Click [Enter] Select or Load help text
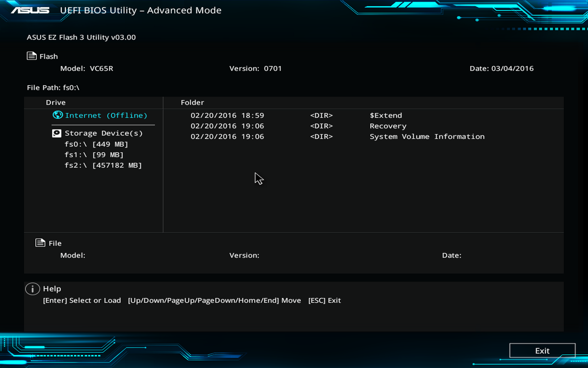 (82, 300)
